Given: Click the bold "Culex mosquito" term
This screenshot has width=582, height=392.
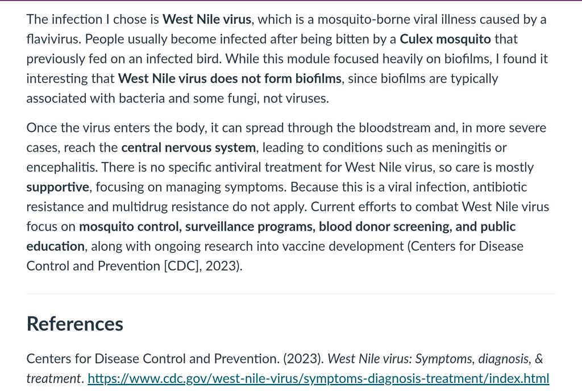Looking at the screenshot, I should (445, 39).
